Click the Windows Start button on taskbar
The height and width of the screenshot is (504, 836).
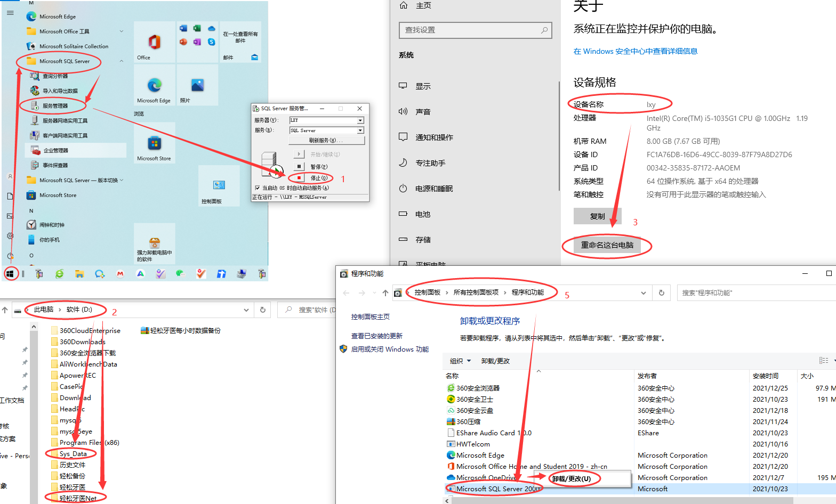10,274
